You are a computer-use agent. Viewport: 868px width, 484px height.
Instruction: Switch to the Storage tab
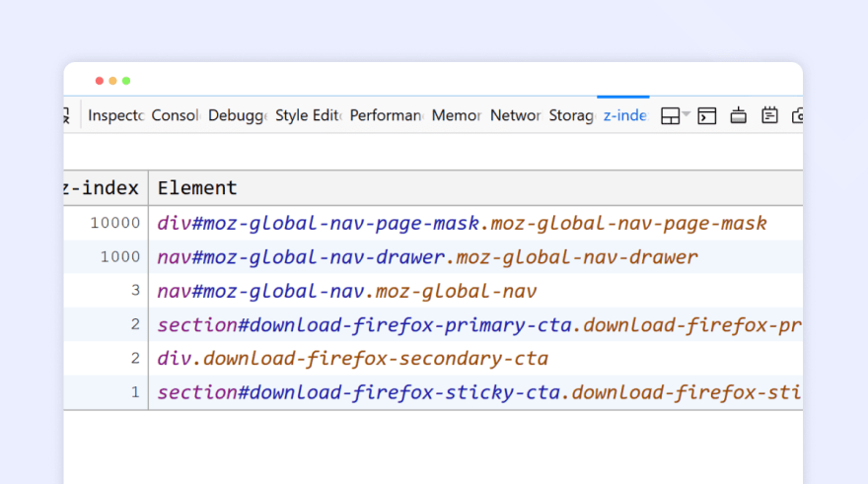(x=571, y=115)
